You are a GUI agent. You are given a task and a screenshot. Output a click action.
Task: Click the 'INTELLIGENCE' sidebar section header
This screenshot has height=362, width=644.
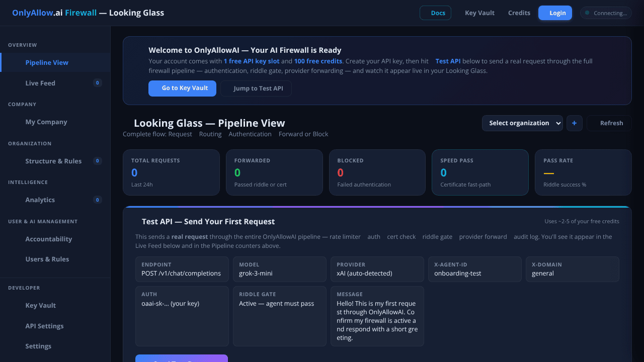coord(28,182)
